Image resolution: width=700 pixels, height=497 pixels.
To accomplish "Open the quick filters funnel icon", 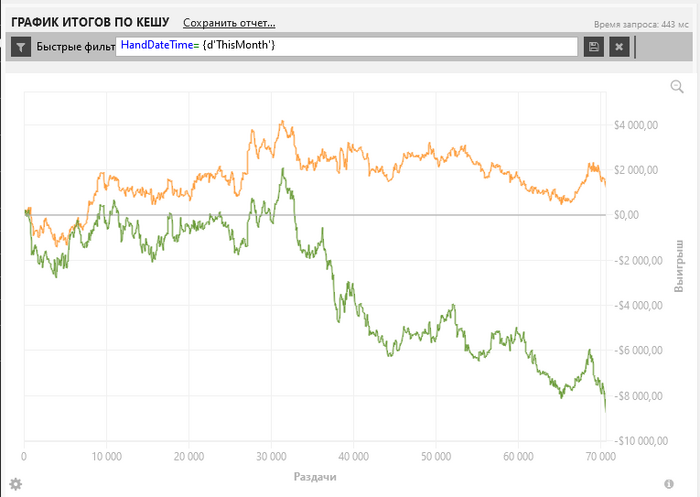I will [x=21, y=46].
